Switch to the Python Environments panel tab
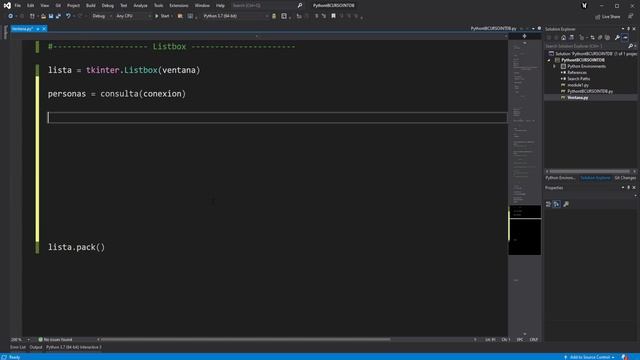The image size is (640, 360). pos(560,178)
